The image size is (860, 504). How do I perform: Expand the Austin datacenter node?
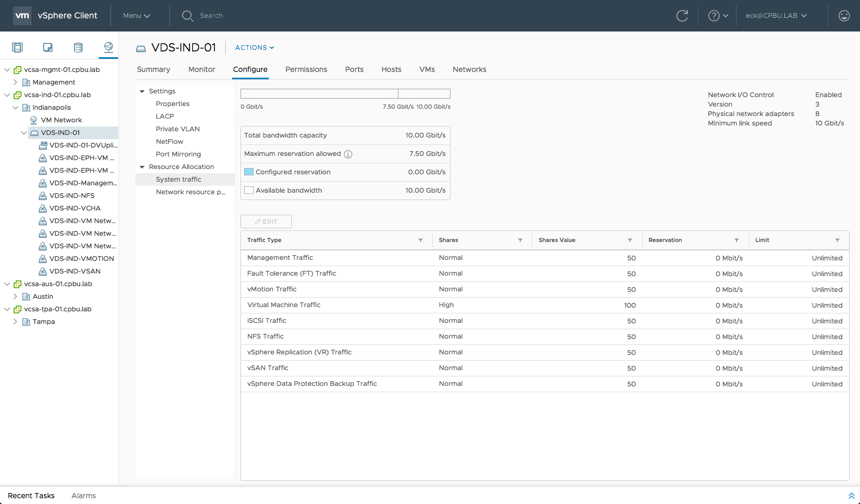(15, 297)
